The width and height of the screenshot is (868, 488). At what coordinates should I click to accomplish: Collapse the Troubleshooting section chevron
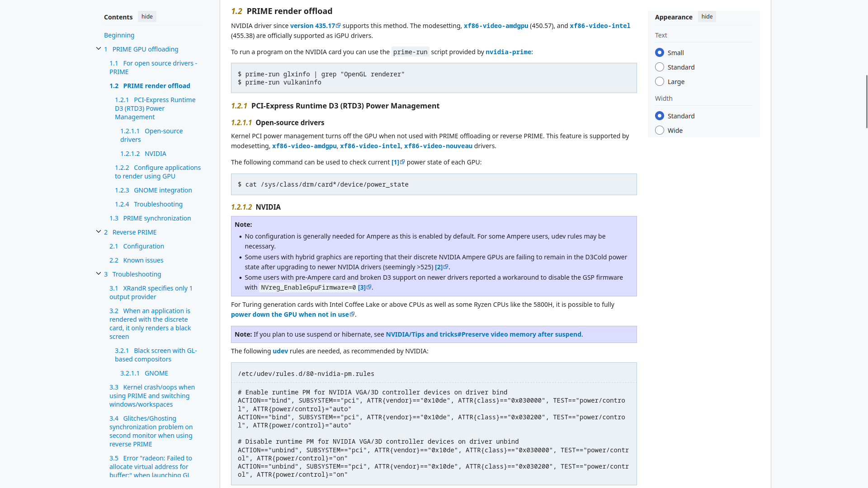click(99, 274)
